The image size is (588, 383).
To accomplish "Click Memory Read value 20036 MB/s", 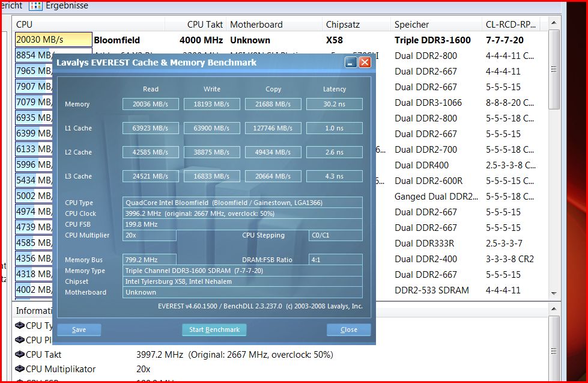I will point(150,104).
